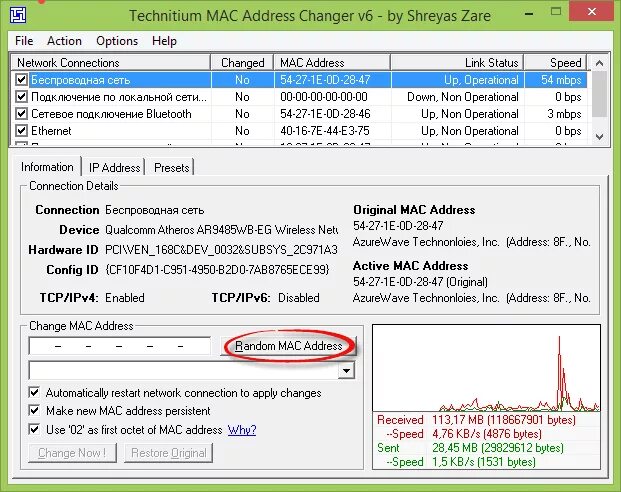The width and height of the screenshot is (621, 492).
Task: Click received speed 4,76 KB/s value
Action: point(487,434)
